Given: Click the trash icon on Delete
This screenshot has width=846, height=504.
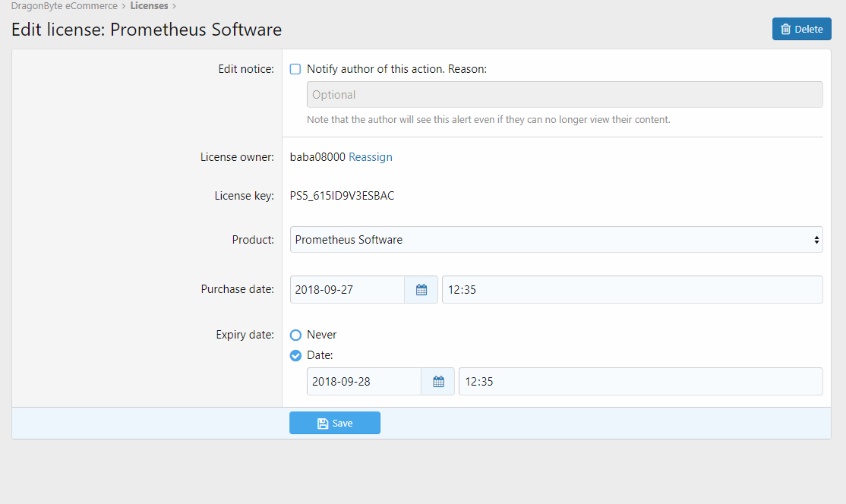Looking at the screenshot, I should [785, 30].
